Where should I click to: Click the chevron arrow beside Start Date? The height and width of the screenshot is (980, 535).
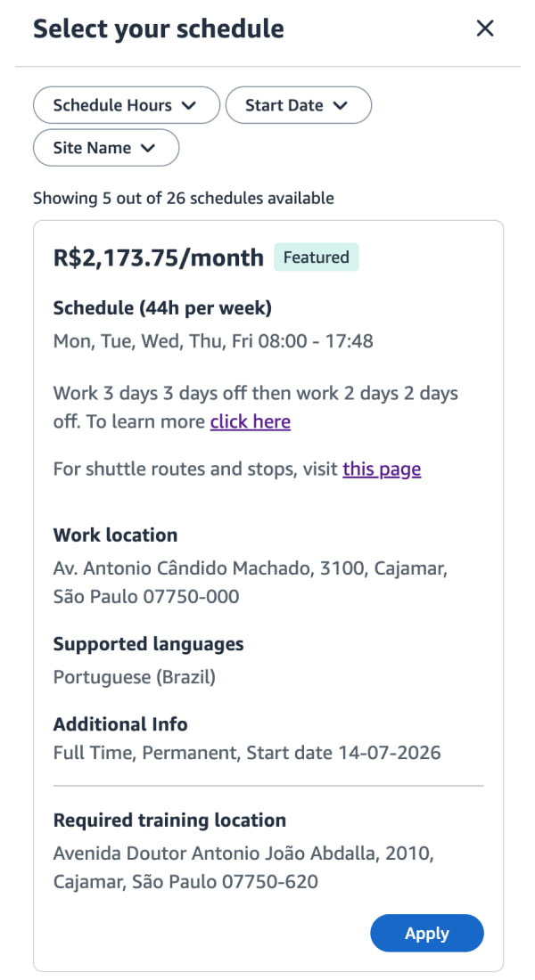(x=340, y=106)
